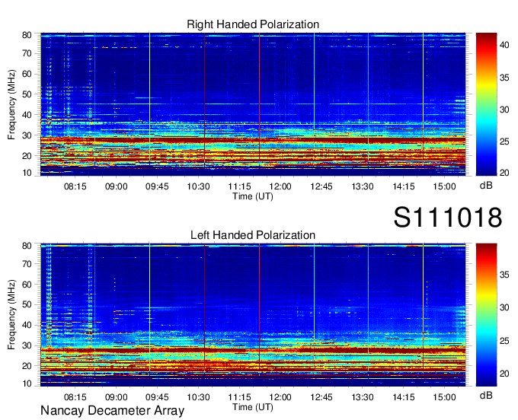This screenshot has width=518, height=420.
Task: Click the "10" frequency tick of Right Handed plot
Action: (27, 173)
